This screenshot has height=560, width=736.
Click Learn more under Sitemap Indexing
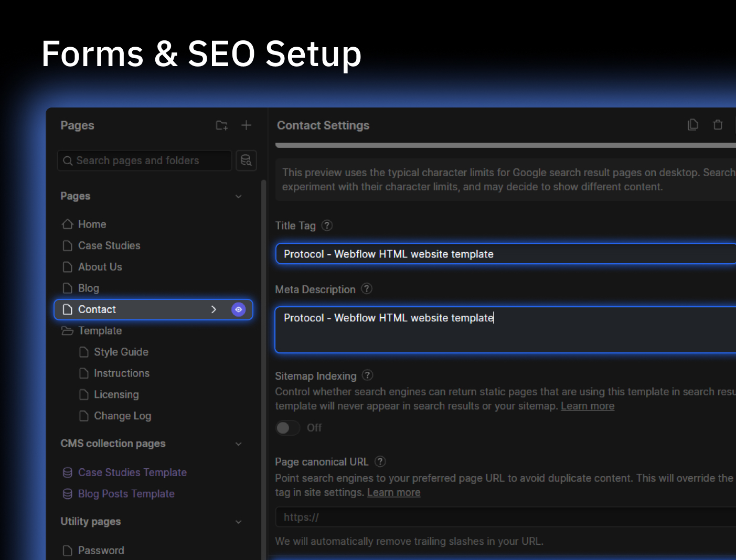pyautogui.click(x=588, y=405)
